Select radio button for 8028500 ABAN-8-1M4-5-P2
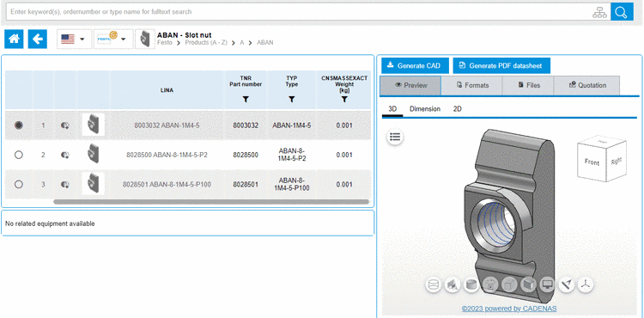 (x=19, y=155)
